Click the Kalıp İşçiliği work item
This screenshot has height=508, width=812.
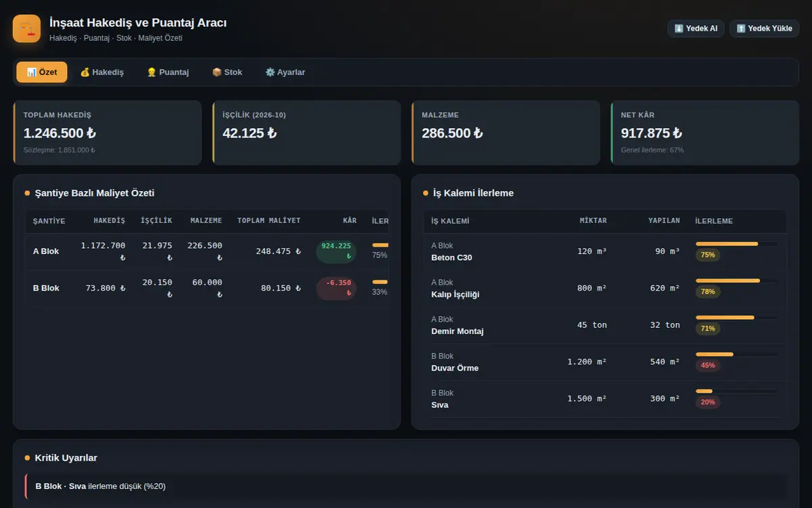tap(455, 295)
